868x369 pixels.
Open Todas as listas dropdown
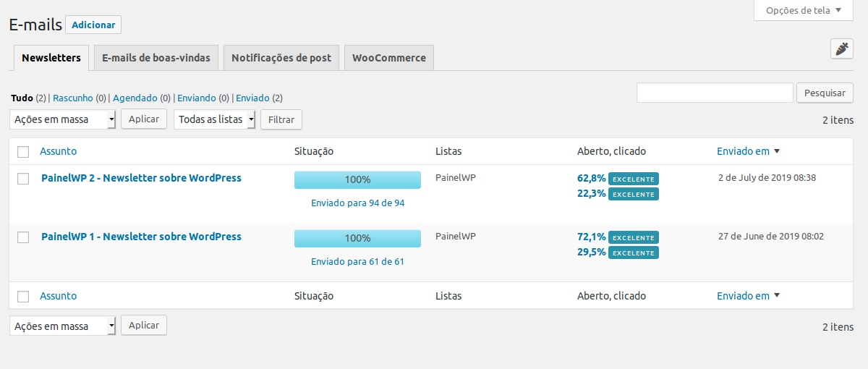pyautogui.click(x=215, y=119)
